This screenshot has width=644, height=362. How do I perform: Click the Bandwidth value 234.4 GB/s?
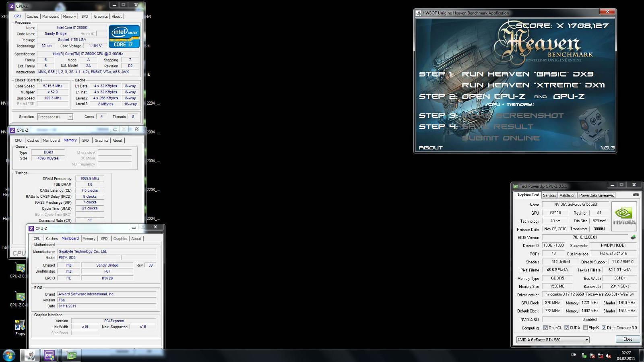[x=619, y=286]
